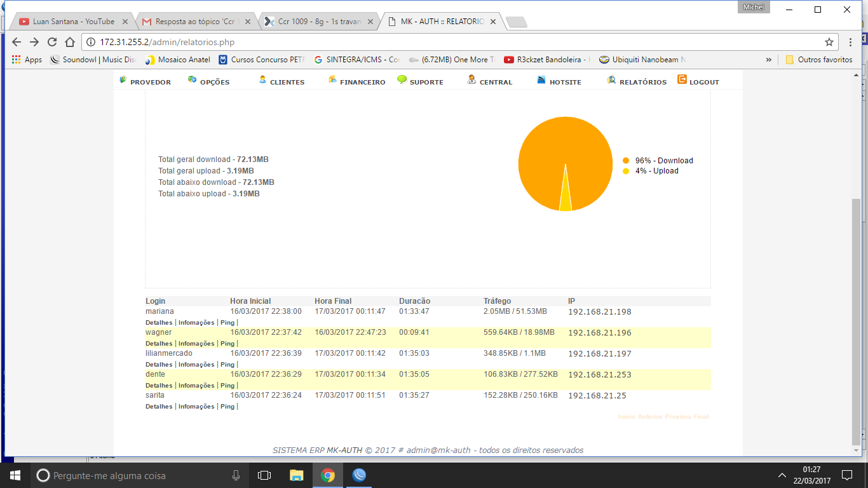Open the SINTEGRA/ICMS bookmark

[x=357, y=60]
